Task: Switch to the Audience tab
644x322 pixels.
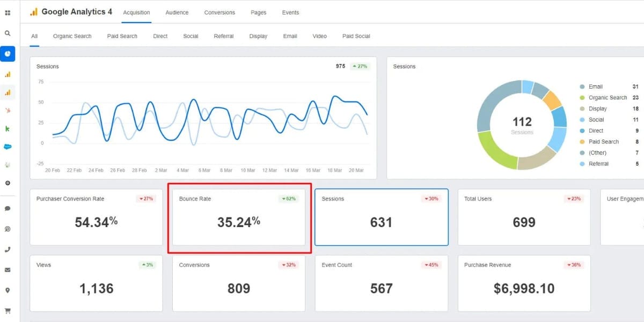Action: (177, 12)
